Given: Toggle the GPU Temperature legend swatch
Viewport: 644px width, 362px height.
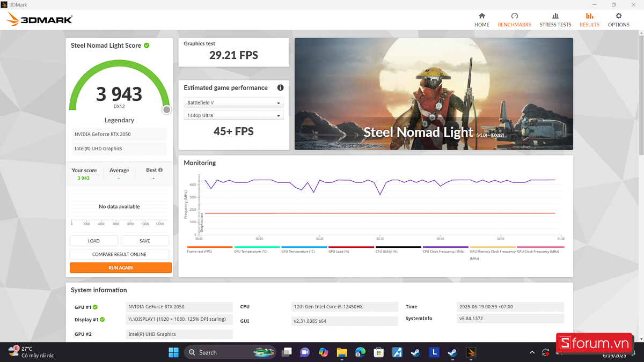Looking at the screenshot, I should (x=304, y=247).
